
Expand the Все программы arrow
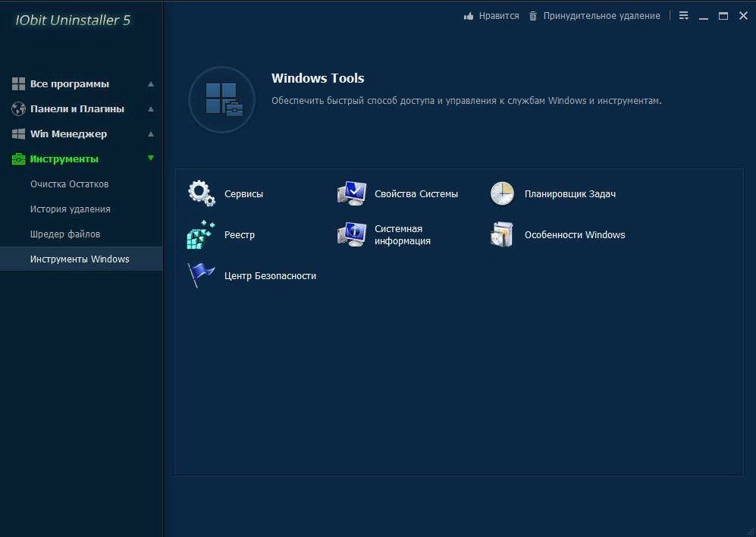150,84
